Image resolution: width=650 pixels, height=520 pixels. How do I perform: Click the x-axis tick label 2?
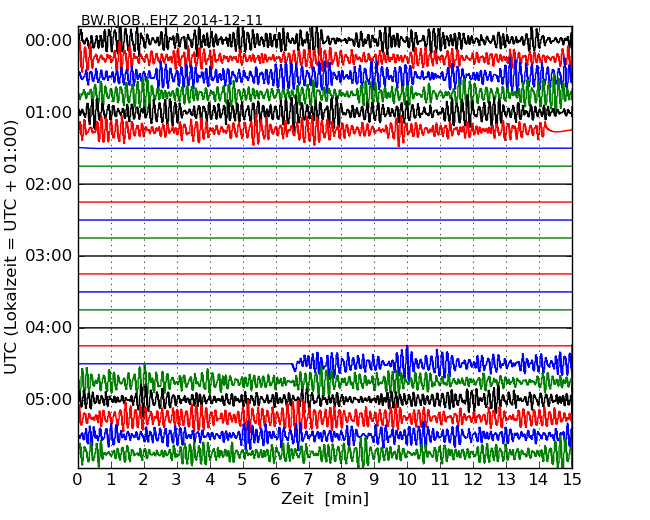tap(144, 480)
